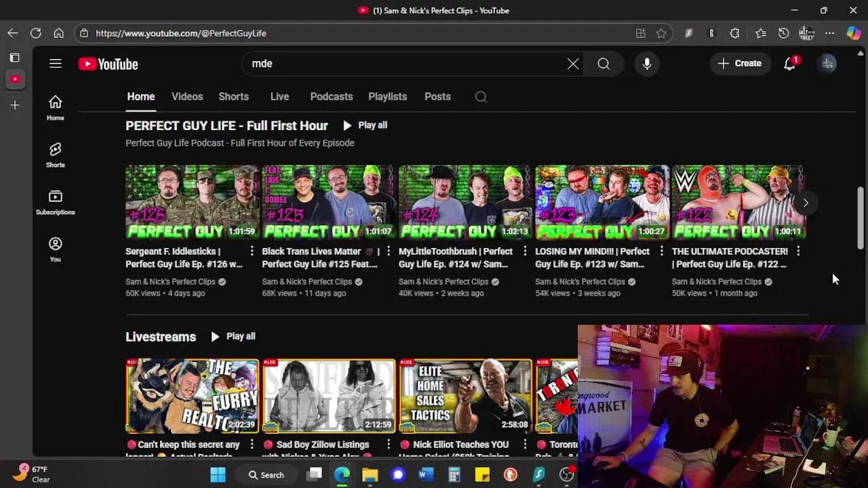Click the browser address bar URL
Image resolution: width=868 pixels, height=488 pixels.
click(181, 33)
